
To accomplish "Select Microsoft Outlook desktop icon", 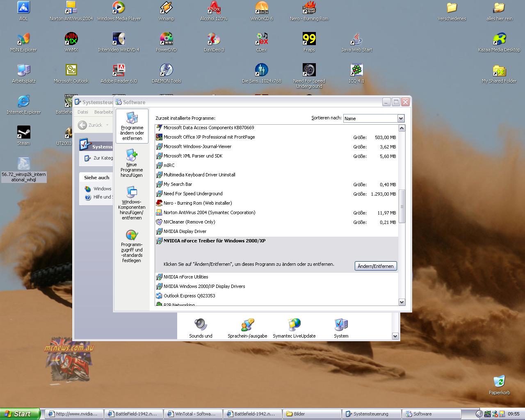I will click(x=71, y=73).
